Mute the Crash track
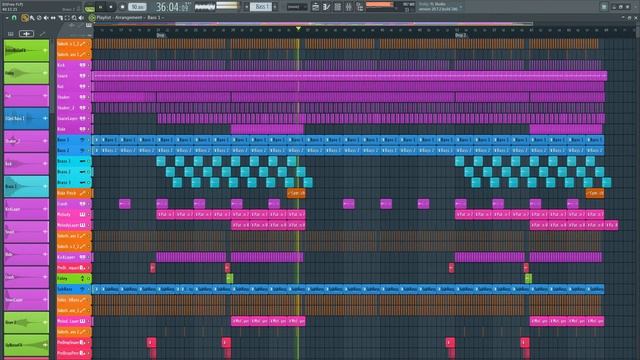640x360 pixels. (89, 204)
